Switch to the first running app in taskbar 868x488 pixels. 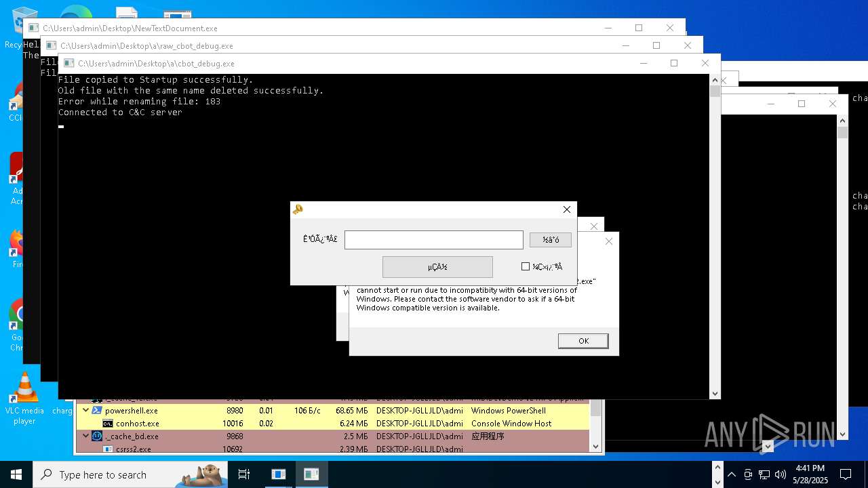pyautogui.click(x=279, y=474)
